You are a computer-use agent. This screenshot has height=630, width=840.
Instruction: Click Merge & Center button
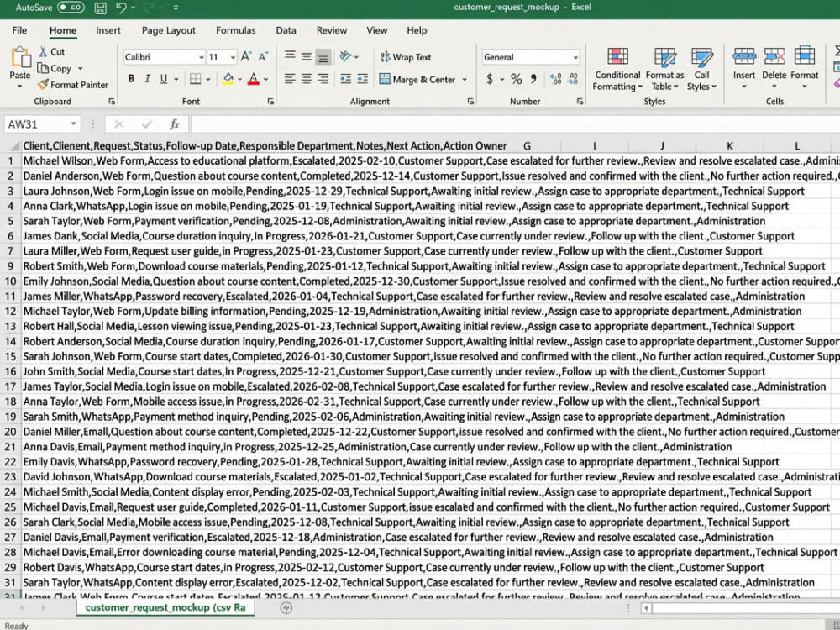tap(417, 79)
